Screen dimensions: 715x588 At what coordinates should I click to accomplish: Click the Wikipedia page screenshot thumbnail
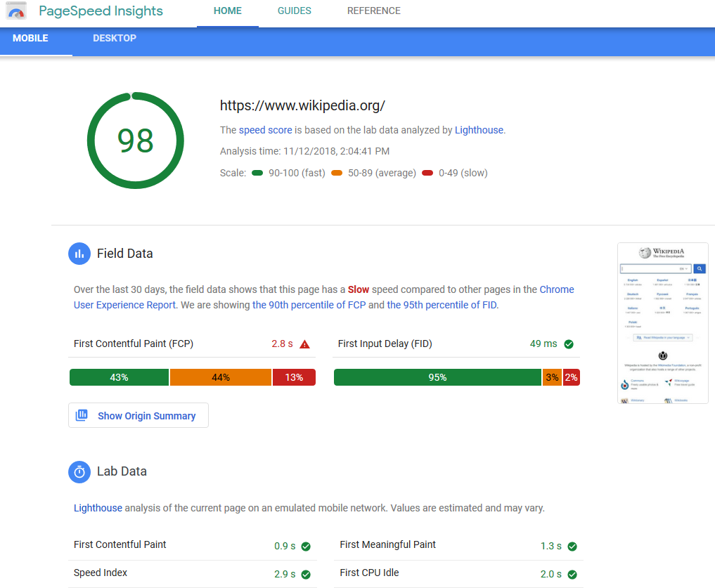tap(662, 323)
